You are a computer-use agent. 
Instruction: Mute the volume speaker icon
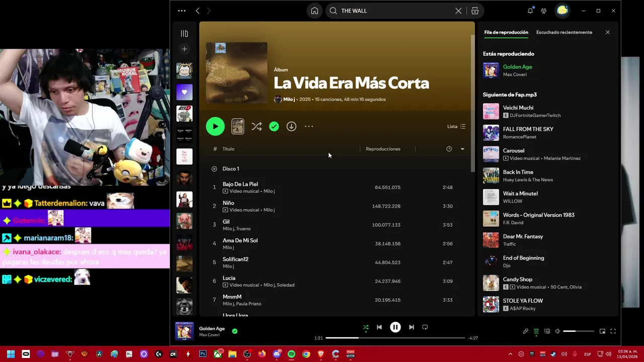point(557,331)
